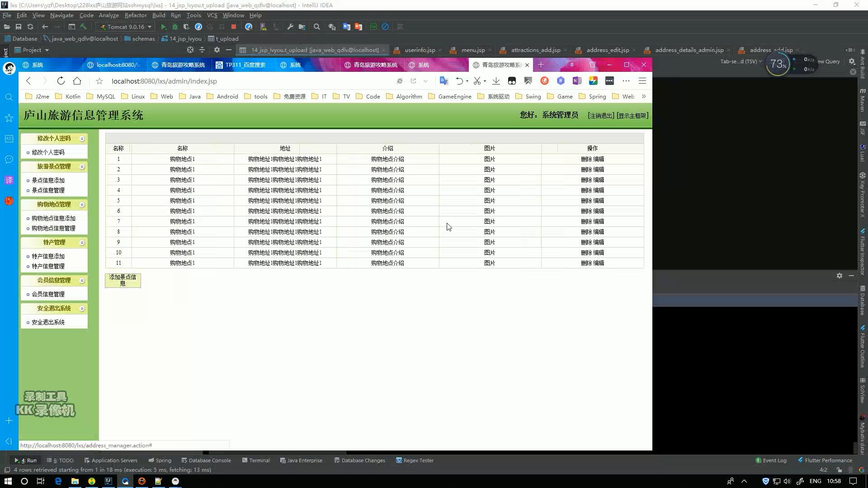
Task: Open a new browser tab with plus
Action: pos(541,65)
